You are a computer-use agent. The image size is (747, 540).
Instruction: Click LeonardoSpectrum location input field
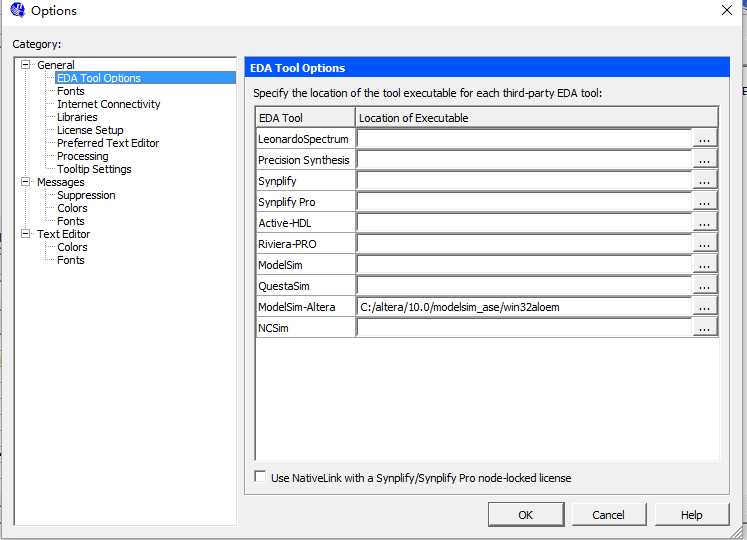(x=524, y=139)
